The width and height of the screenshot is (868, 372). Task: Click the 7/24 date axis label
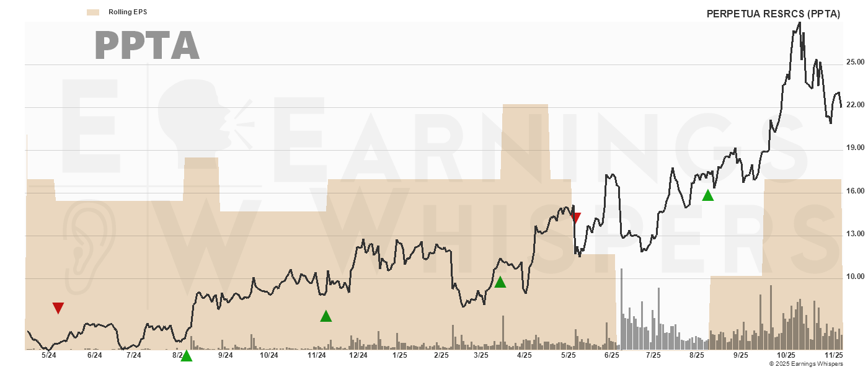point(133,355)
